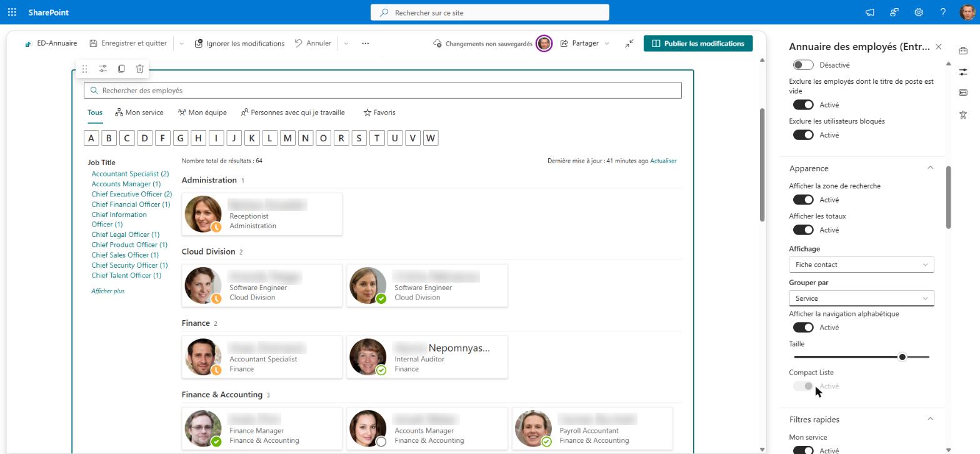The image size is (980, 454).
Task: Collapse the Apparence section chevron
Action: point(930,168)
